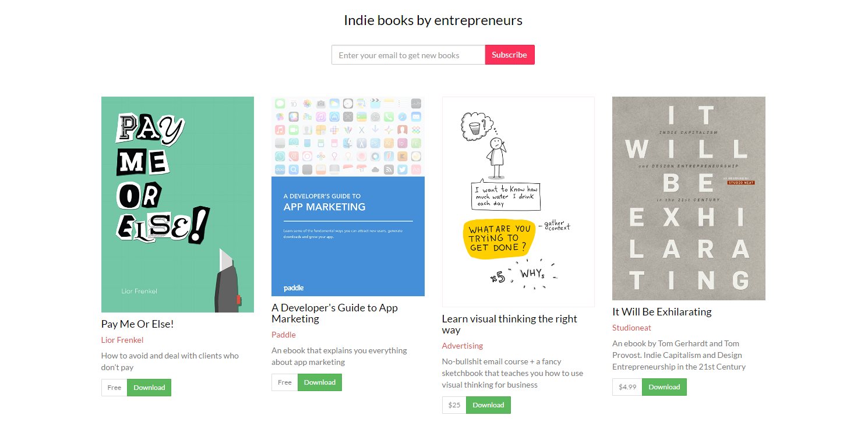The image size is (868, 433).
Task: Download the Pay Me Or Else! book
Action: pos(149,388)
